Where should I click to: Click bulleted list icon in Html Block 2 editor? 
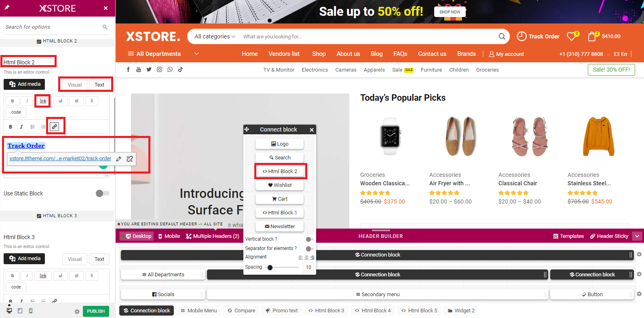[32, 127]
